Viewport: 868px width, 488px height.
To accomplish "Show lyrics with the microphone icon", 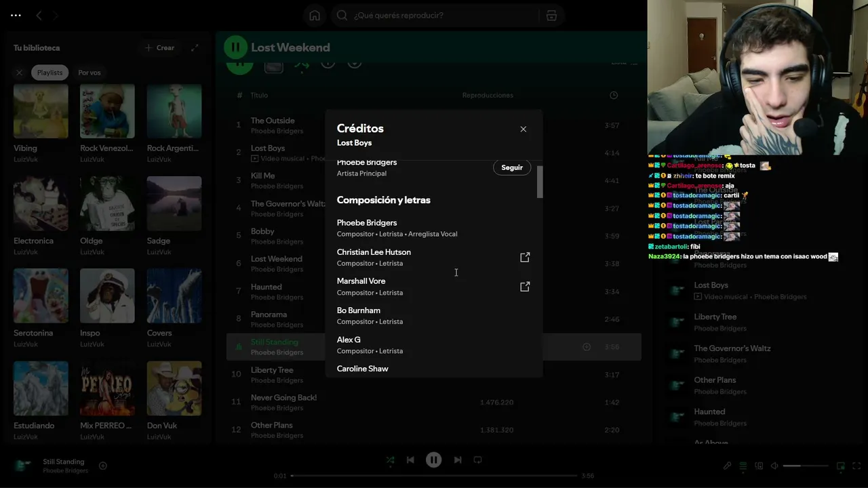I will [x=727, y=466].
